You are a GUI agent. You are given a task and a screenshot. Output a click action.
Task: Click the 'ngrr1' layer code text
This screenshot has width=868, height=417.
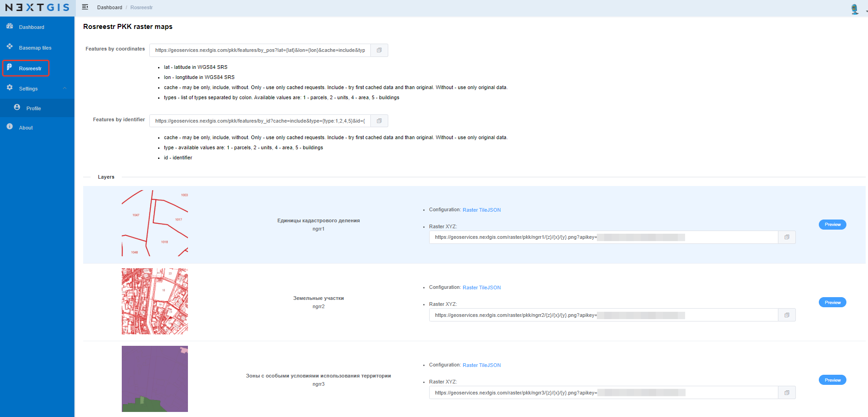(318, 229)
